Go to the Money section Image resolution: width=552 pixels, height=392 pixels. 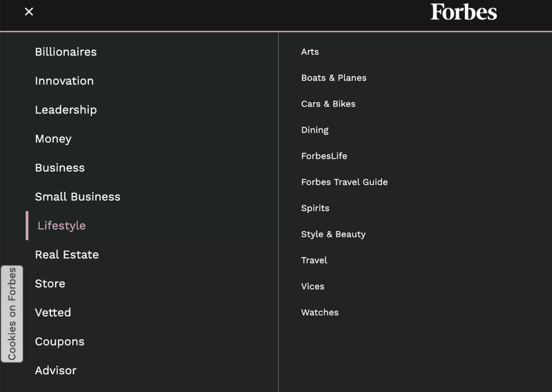pyautogui.click(x=53, y=138)
